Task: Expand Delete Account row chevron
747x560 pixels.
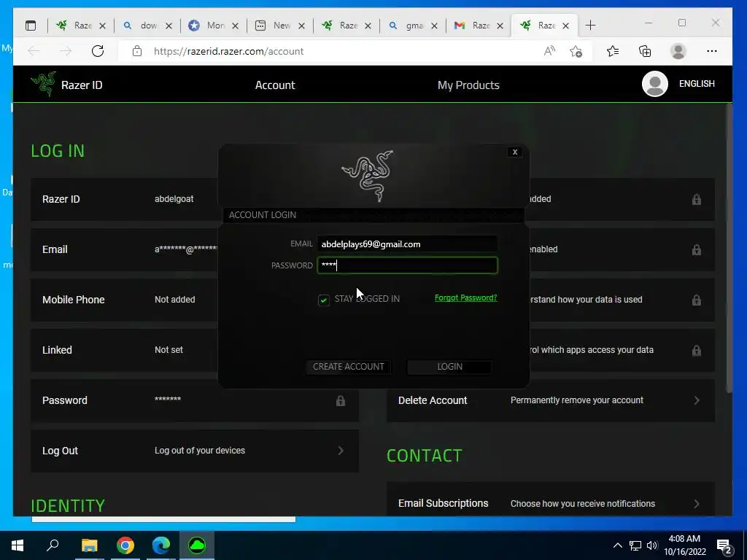Action: click(697, 400)
